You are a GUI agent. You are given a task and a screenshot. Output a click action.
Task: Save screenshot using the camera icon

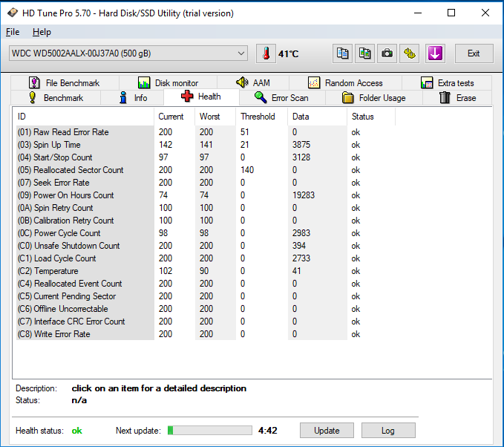(x=387, y=53)
